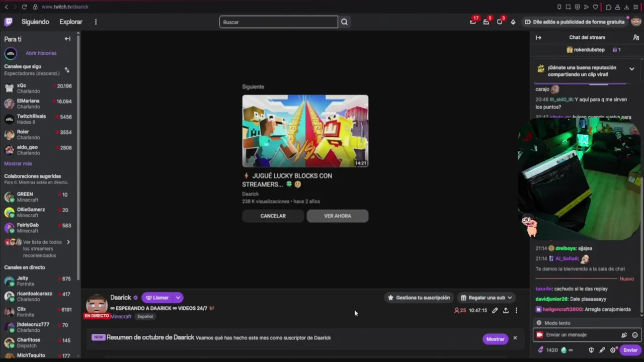Open the emote picker in message box
Image resolution: width=644 pixels, height=362 pixels.
click(x=635, y=335)
